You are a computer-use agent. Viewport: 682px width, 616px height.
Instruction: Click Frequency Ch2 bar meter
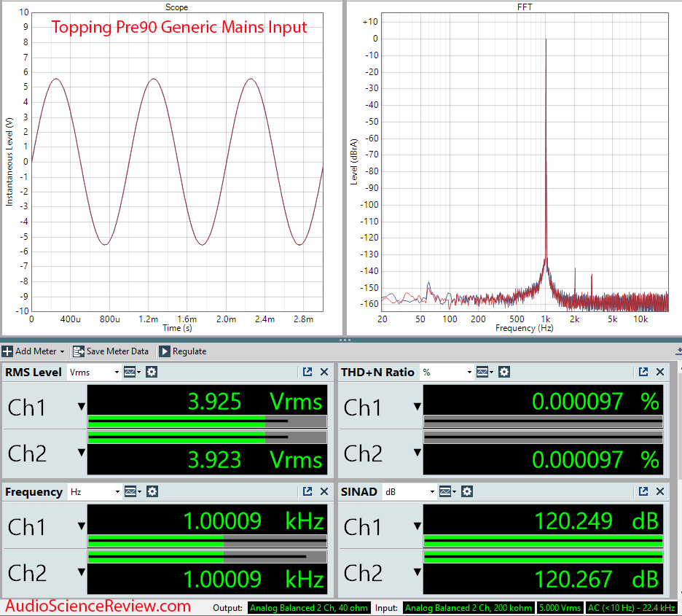[x=208, y=556]
